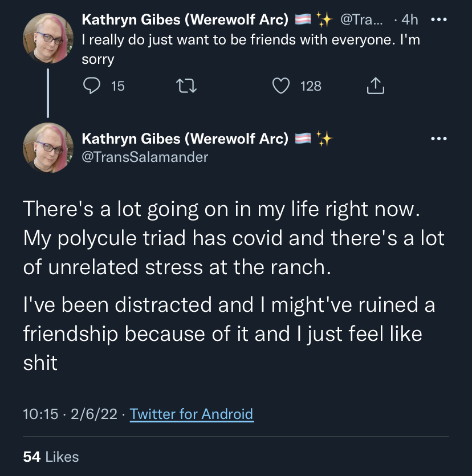Screen dimensions: 472x476
Task: Click the truncated @Tra... handle
Action: (x=361, y=20)
